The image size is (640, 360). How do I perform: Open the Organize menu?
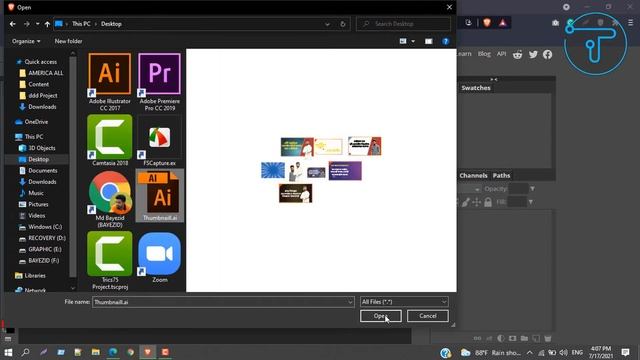click(26, 41)
